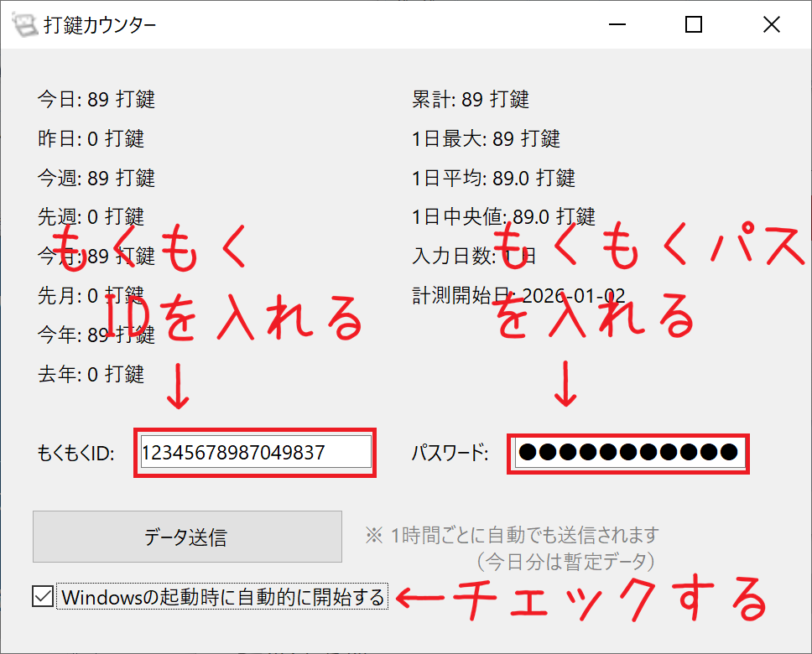
Task: Click the 累計 total keystroke text
Action: click(x=471, y=100)
